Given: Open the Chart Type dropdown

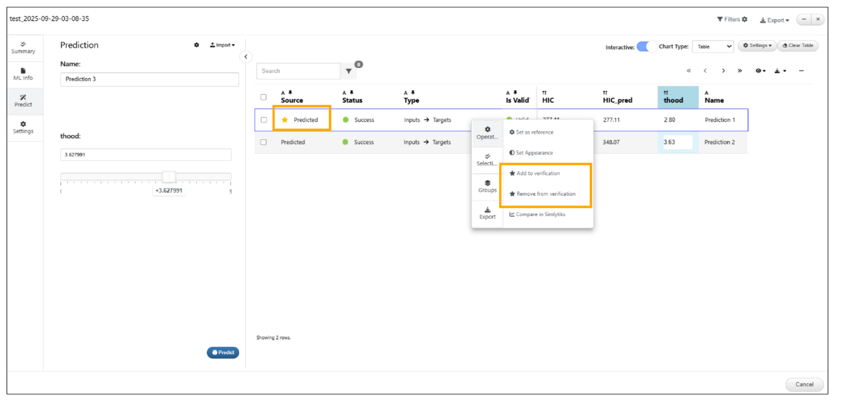Looking at the screenshot, I should tap(713, 47).
